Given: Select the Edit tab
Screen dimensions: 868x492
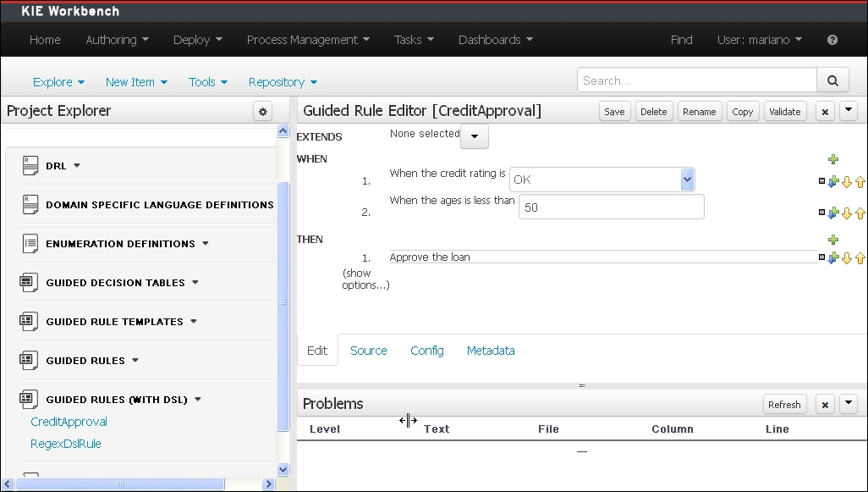Looking at the screenshot, I should pos(317,351).
